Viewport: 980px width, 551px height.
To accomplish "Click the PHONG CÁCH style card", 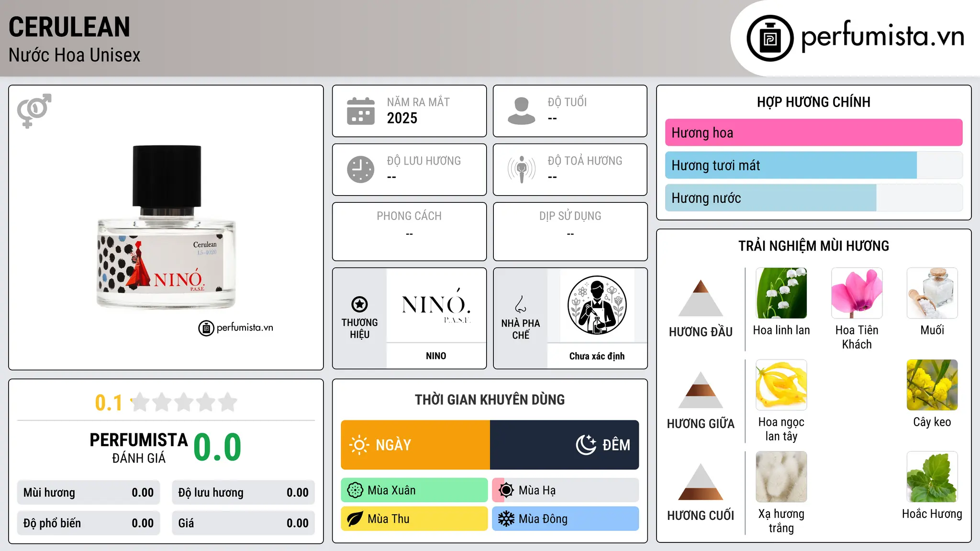I will tap(409, 231).
